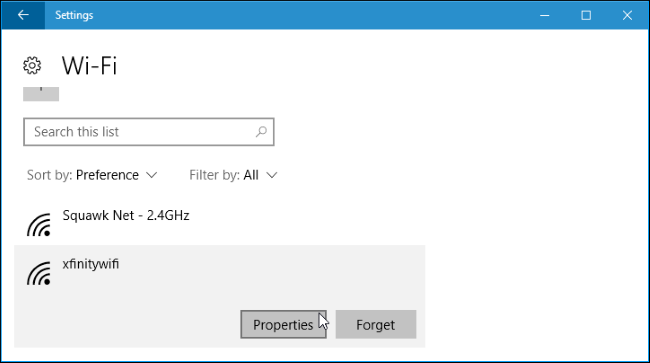Click the Settings title text
Screen dimensions: 650x363
tap(74, 15)
